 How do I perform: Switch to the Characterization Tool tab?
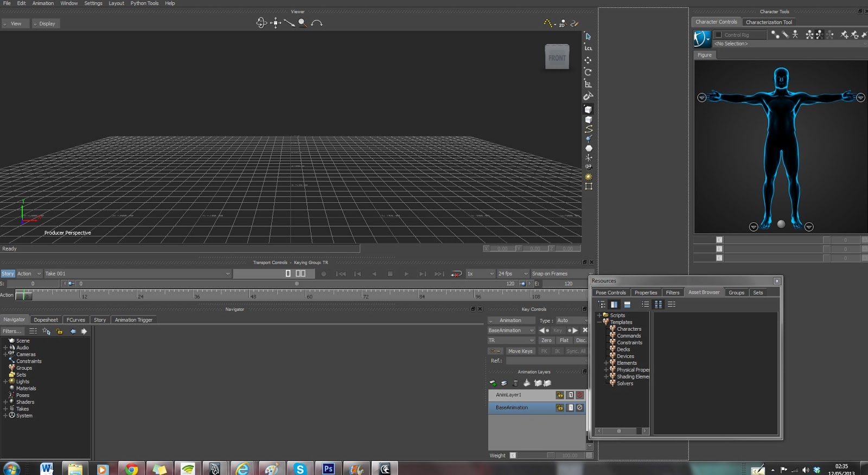[x=769, y=22]
